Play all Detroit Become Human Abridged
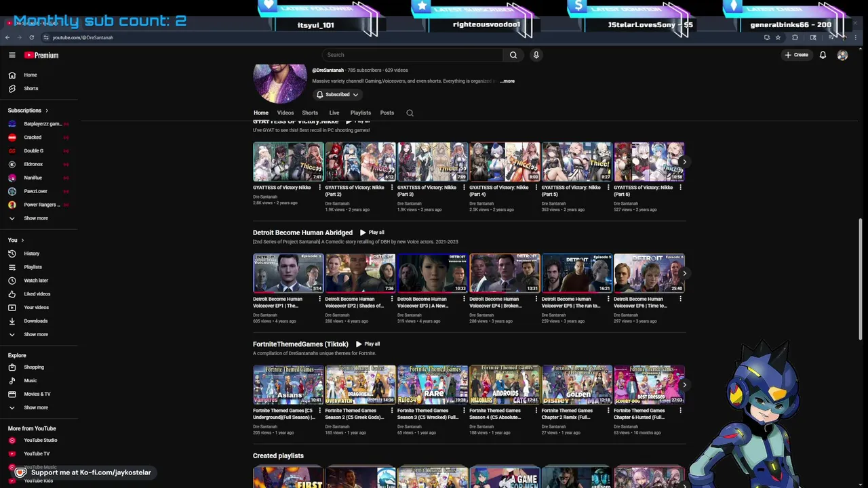The width and height of the screenshot is (868, 488). 372,232
